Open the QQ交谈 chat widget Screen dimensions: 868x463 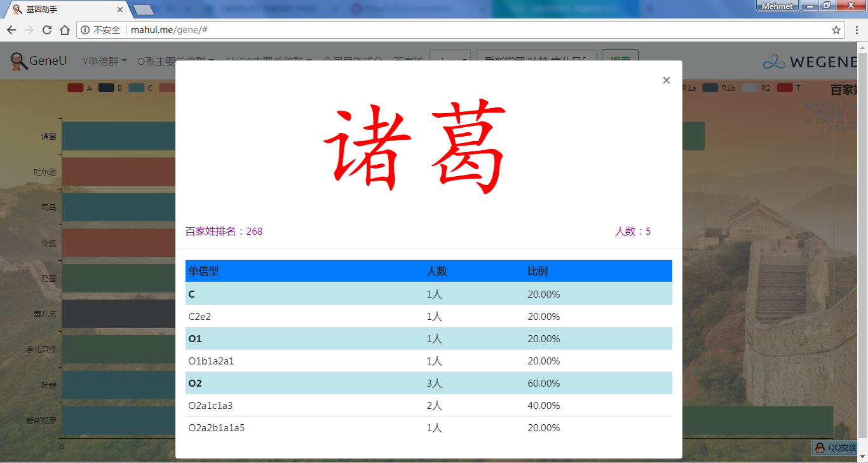[836, 448]
